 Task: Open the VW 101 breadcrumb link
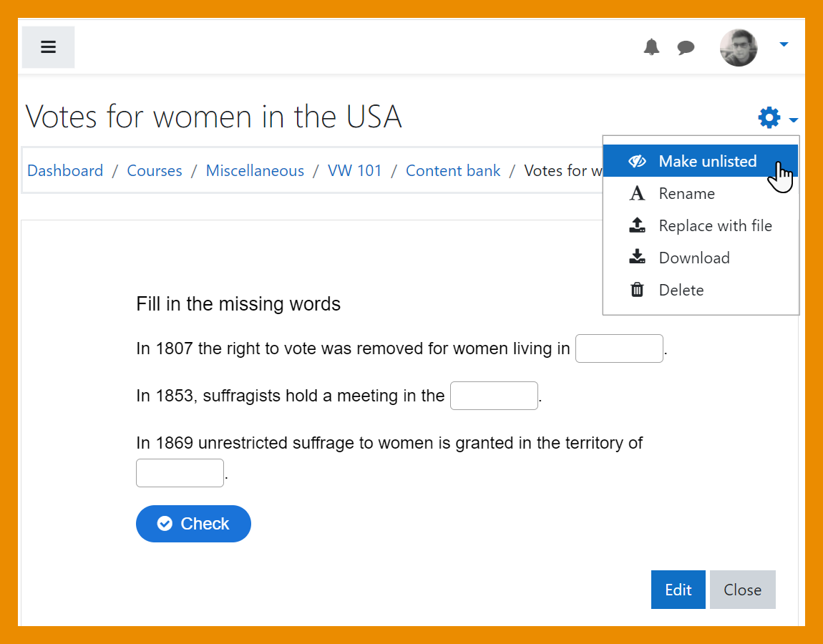point(354,171)
